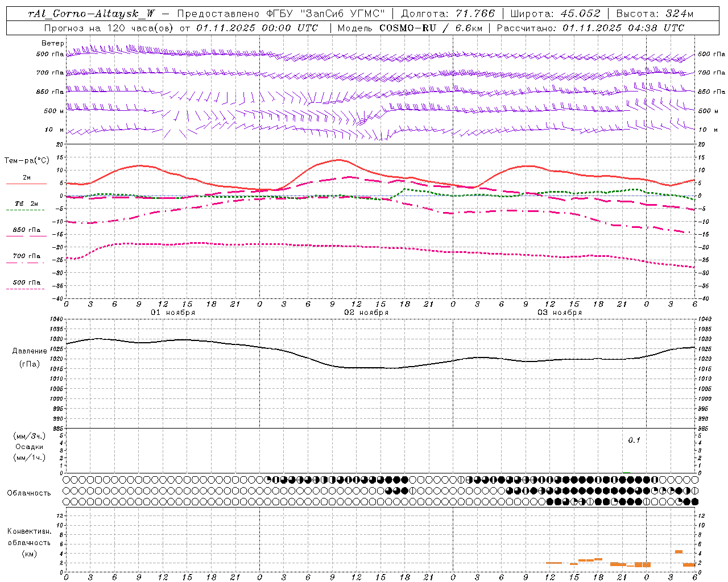Click the Тем-ра(°C) temperature panel label
Viewport: 728px width, 582px height.
coord(27,161)
